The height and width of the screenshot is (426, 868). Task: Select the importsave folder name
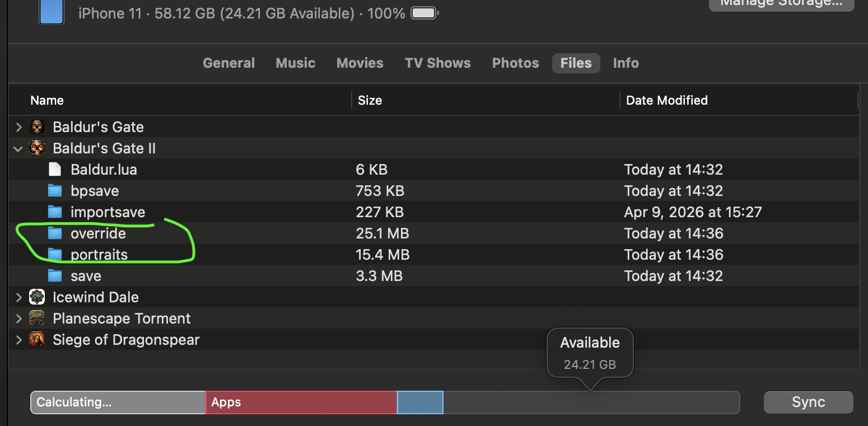108,212
